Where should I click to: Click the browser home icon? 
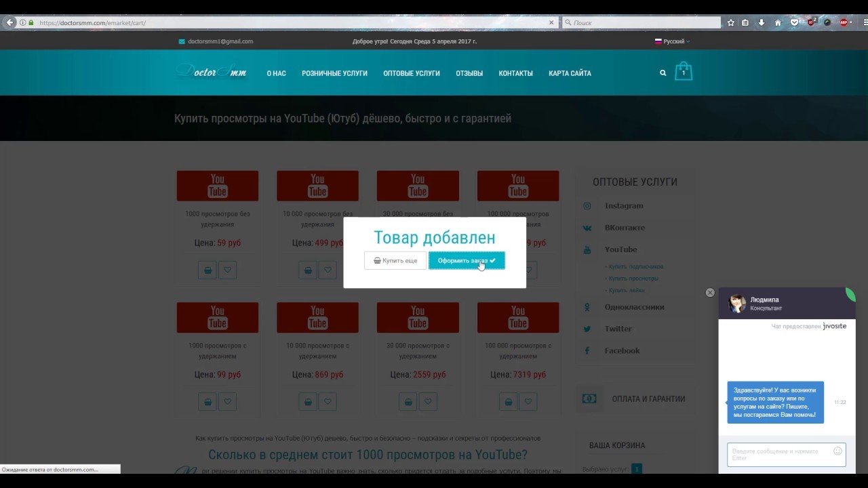coord(778,22)
